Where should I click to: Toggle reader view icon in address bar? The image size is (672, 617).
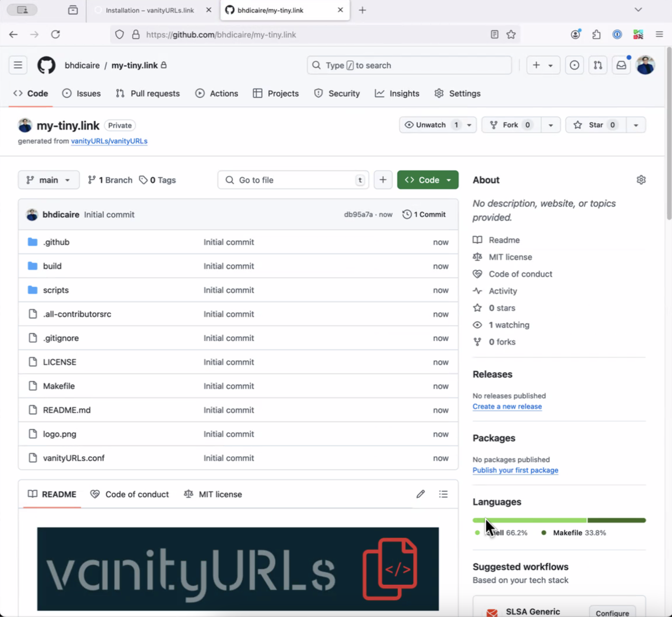[494, 34]
